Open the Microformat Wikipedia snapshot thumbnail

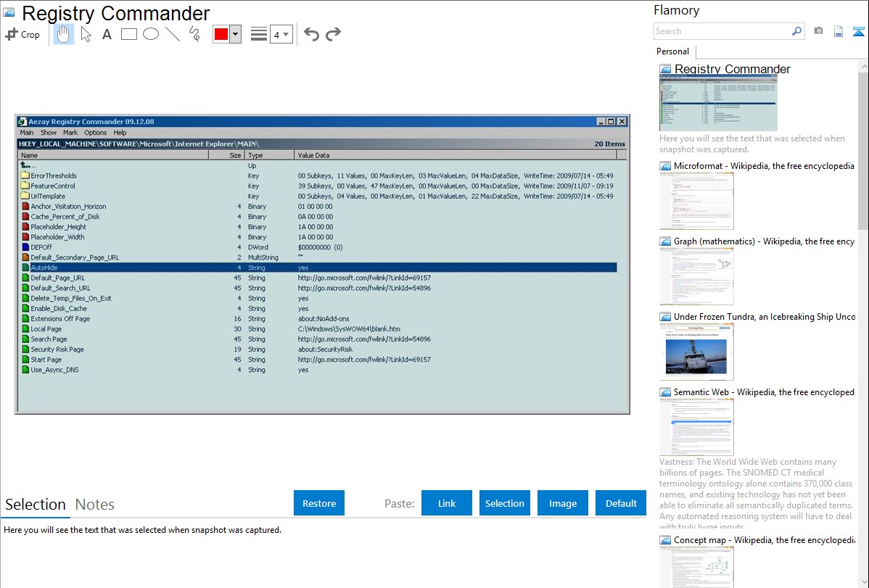(x=696, y=201)
